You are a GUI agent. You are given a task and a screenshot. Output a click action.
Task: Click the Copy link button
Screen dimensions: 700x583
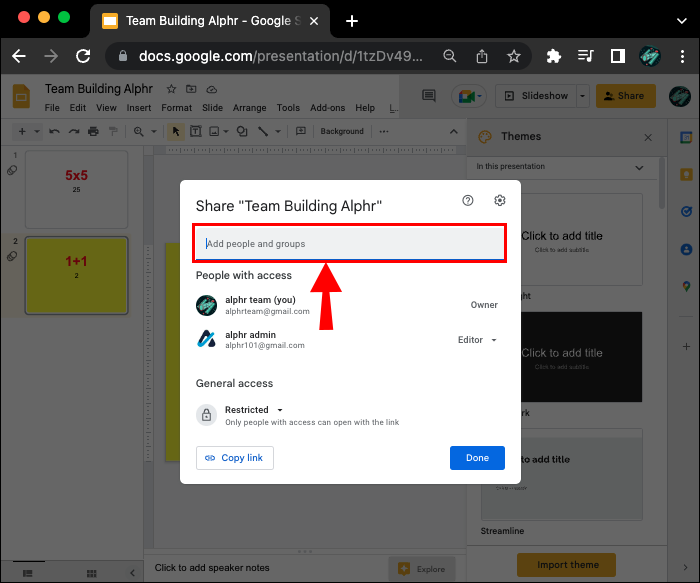[x=235, y=458]
